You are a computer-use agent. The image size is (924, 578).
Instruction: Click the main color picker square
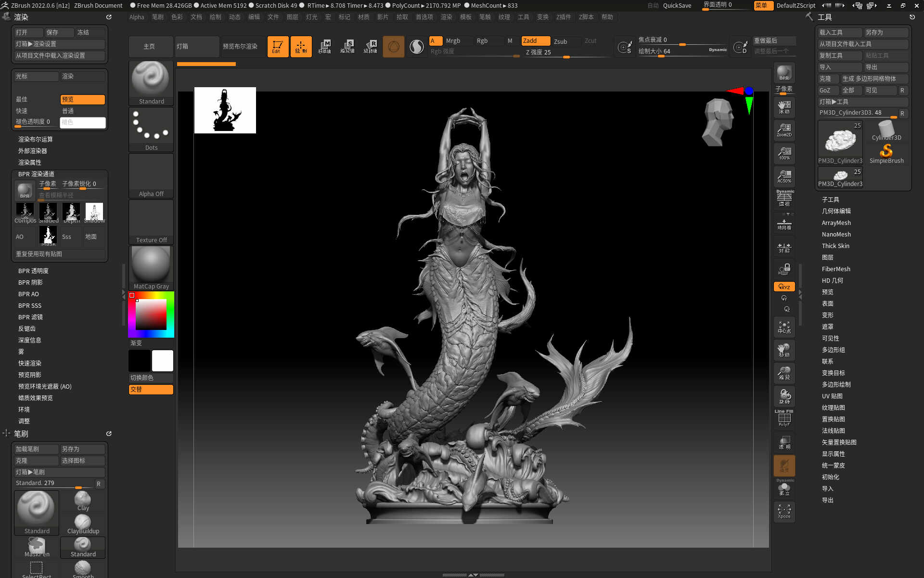point(151,315)
